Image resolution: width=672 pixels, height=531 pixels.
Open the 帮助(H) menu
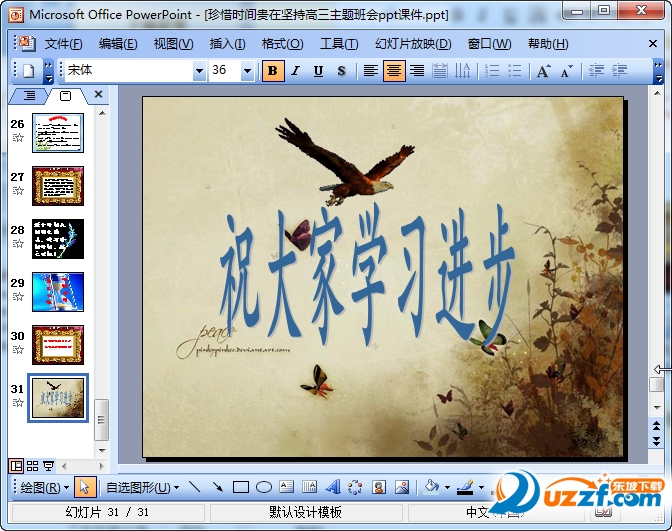coord(548,44)
